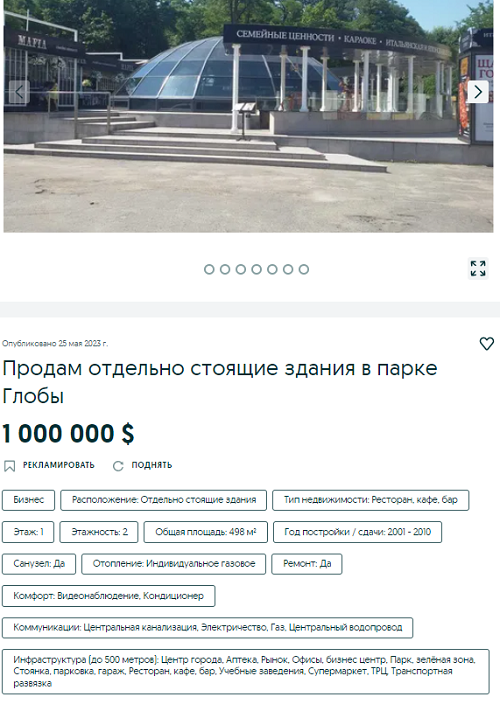The width and height of the screenshot is (500, 704).
Task: Click the Год постройки 2001 - 2010 tag
Action: pos(357,532)
